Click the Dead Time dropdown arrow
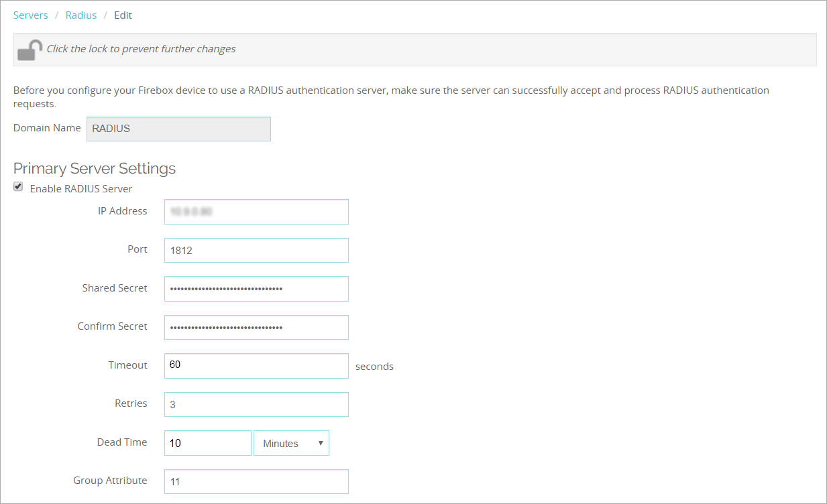The image size is (827, 504). [x=321, y=443]
